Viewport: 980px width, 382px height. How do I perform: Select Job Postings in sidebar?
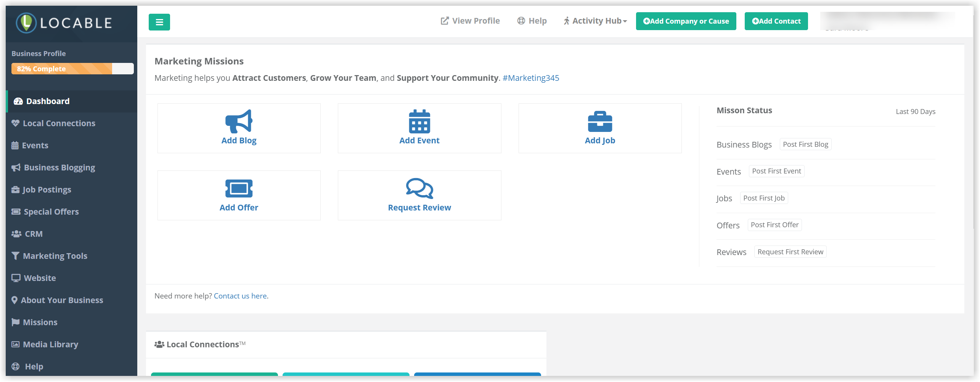pyautogui.click(x=72, y=189)
